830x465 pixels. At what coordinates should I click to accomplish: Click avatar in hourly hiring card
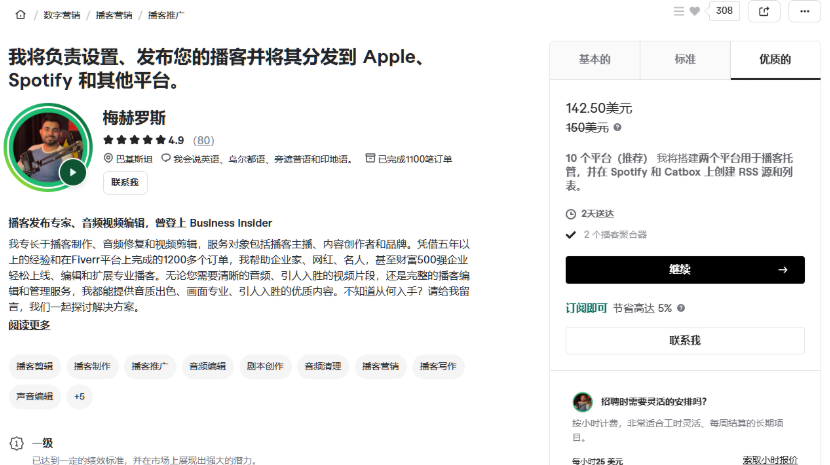click(582, 402)
